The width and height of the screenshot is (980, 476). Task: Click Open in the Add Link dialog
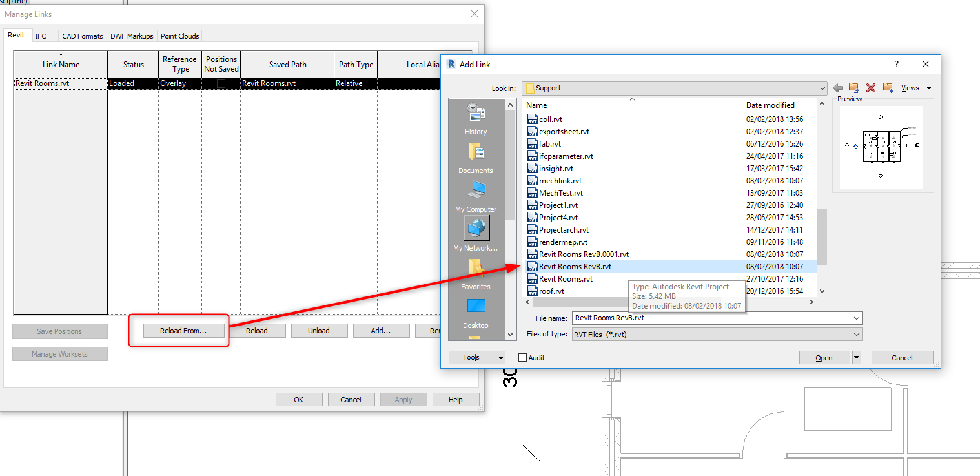[824, 357]
